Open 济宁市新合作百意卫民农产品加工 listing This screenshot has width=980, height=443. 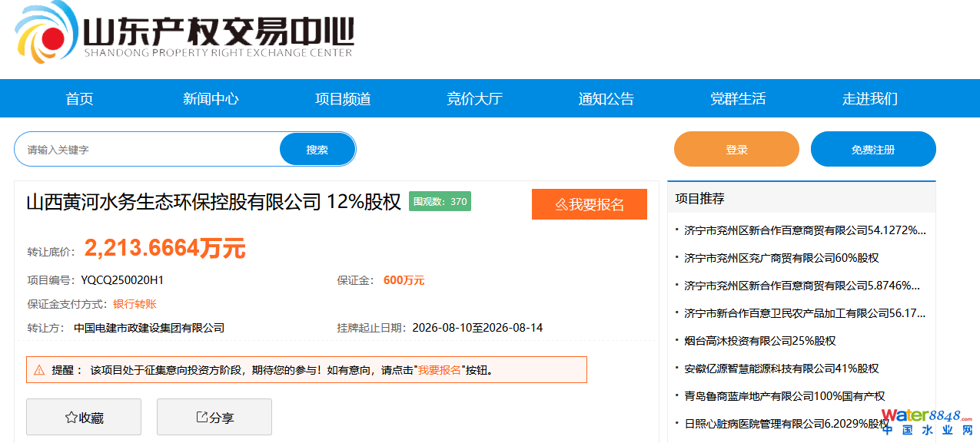coord(805,312)
